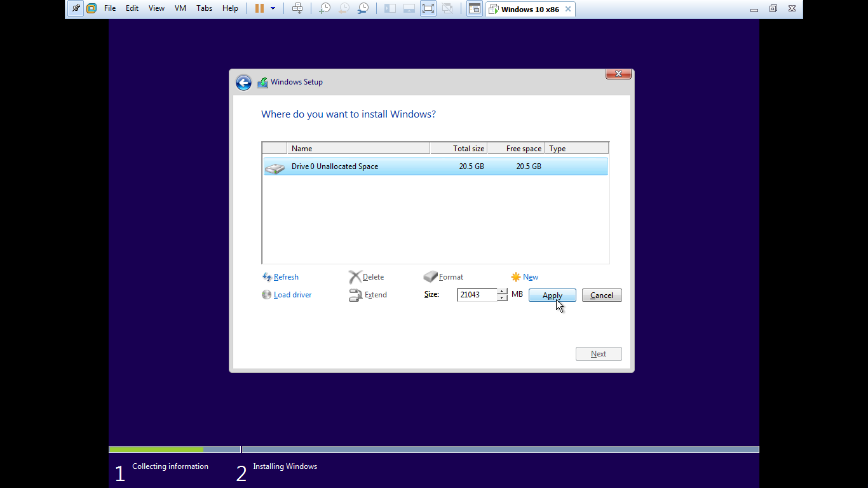This screenshot has width=868, height=488.
Task: Open the File menu
Action: (110, 8)
